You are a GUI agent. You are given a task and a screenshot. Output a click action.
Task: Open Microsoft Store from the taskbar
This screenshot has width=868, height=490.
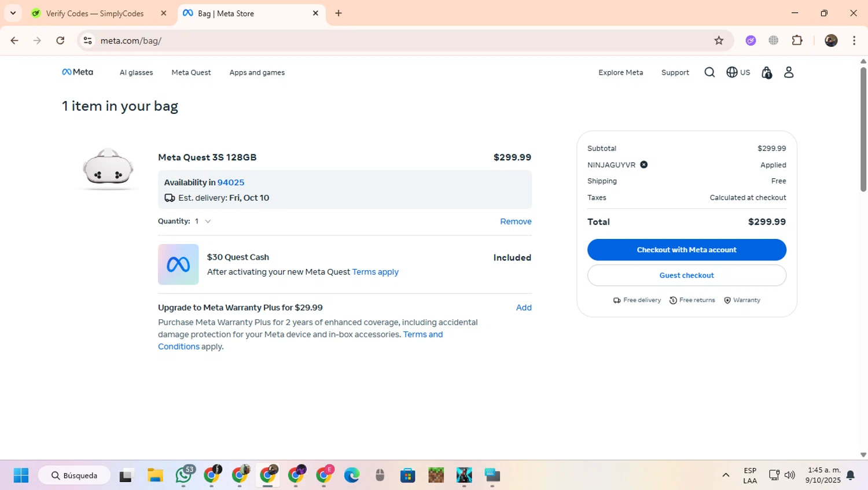[x=408, y=476]
